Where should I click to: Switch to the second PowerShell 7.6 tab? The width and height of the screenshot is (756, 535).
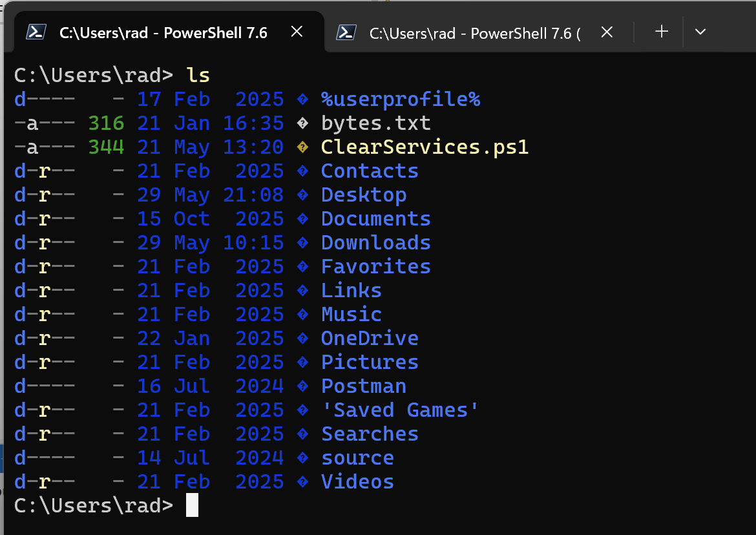point(478,33)
